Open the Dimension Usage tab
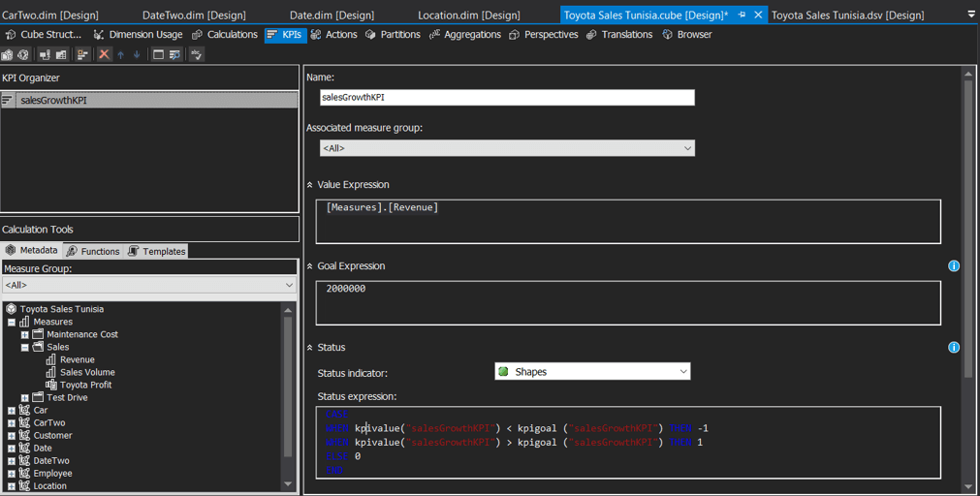The width and height of the screenshot is (980, 496). tap(138, 34)
